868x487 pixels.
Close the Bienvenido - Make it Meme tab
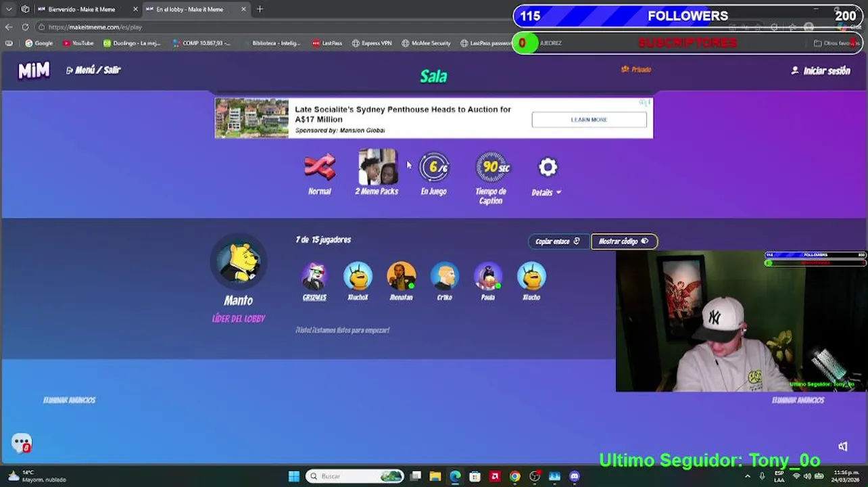tap(135, 9)
